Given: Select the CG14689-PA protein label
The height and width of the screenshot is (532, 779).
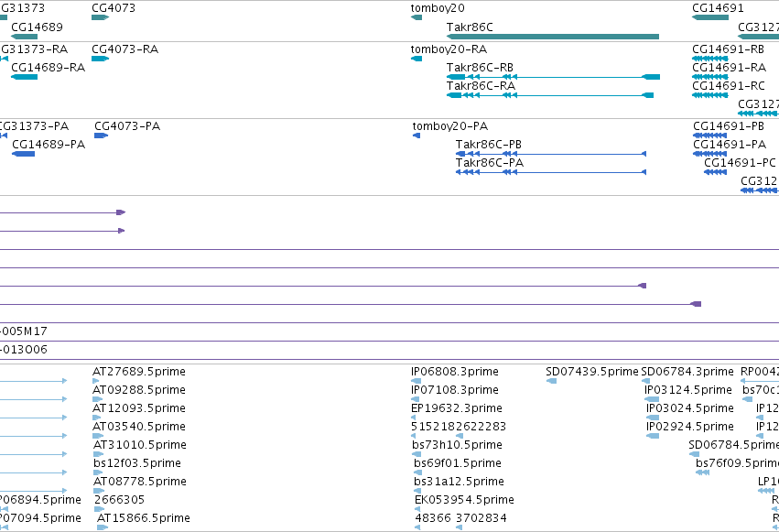Looking at the screenshot, I should tap(49, 145).
